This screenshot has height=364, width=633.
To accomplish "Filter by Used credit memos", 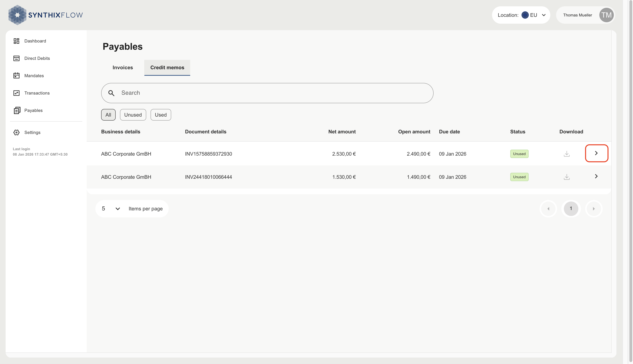I will [161, 115].
